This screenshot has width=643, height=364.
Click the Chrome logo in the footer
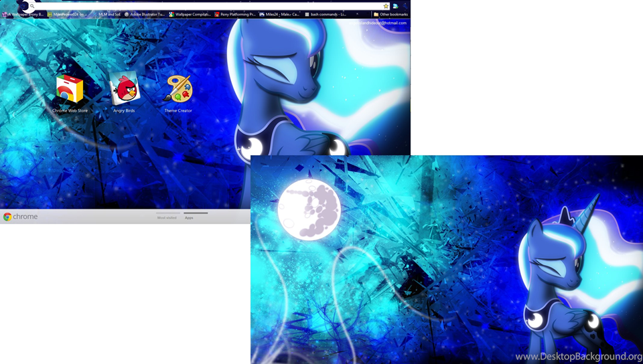[21, 217]
